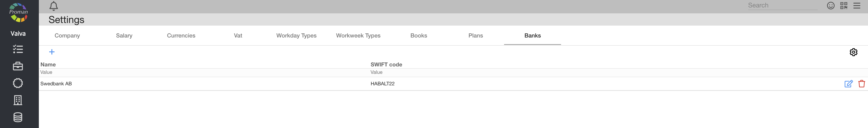Switch to the Company tab
The width and height of the screenshot is (868, 128).
coord(67,35)
